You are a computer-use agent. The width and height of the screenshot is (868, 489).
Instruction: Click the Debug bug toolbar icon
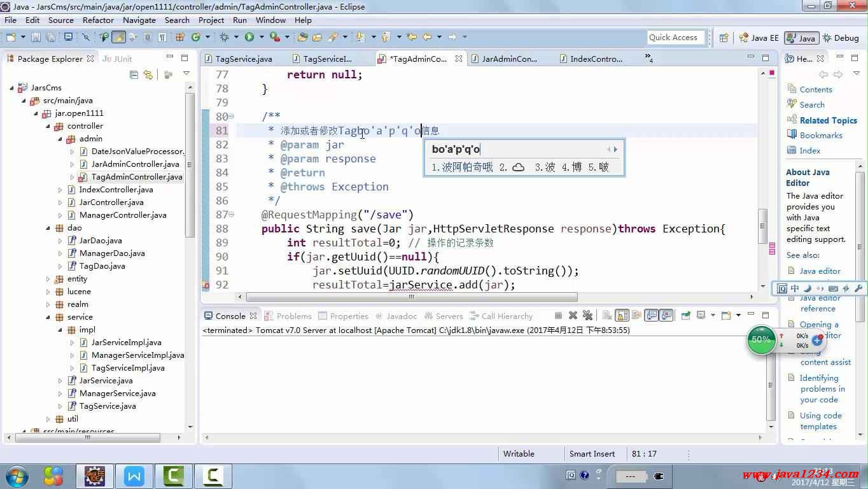[x=224, y=38]
